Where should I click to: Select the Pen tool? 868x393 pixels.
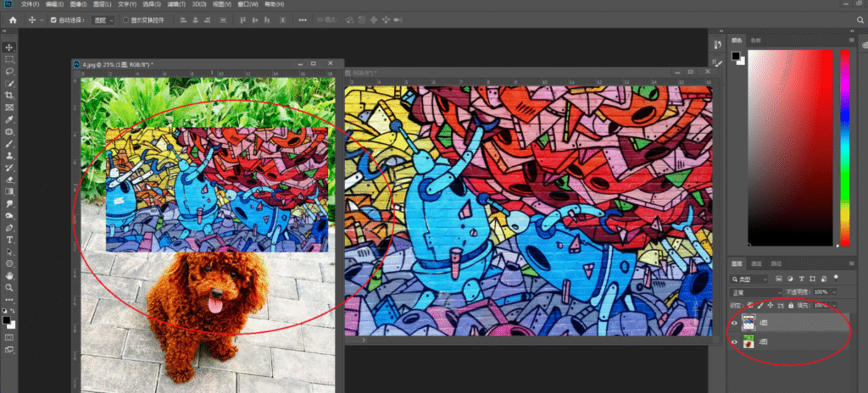pos(9,228)
